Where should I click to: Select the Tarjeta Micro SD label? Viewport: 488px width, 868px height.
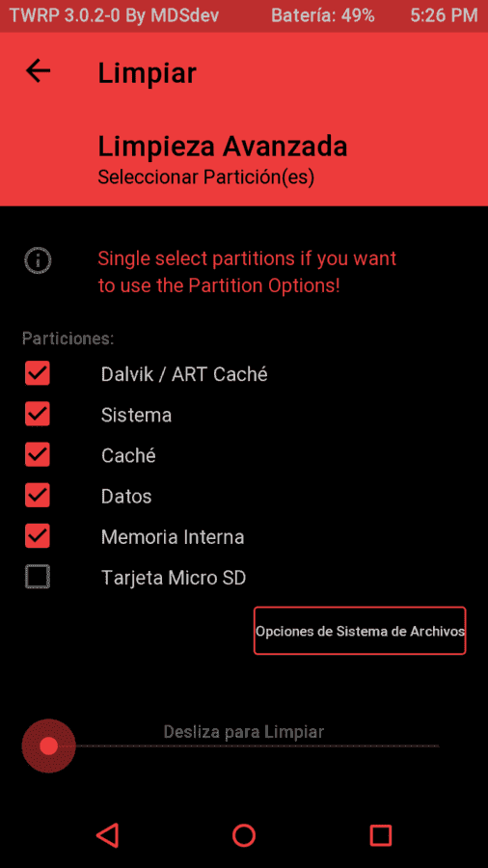(x=174, y=578)
